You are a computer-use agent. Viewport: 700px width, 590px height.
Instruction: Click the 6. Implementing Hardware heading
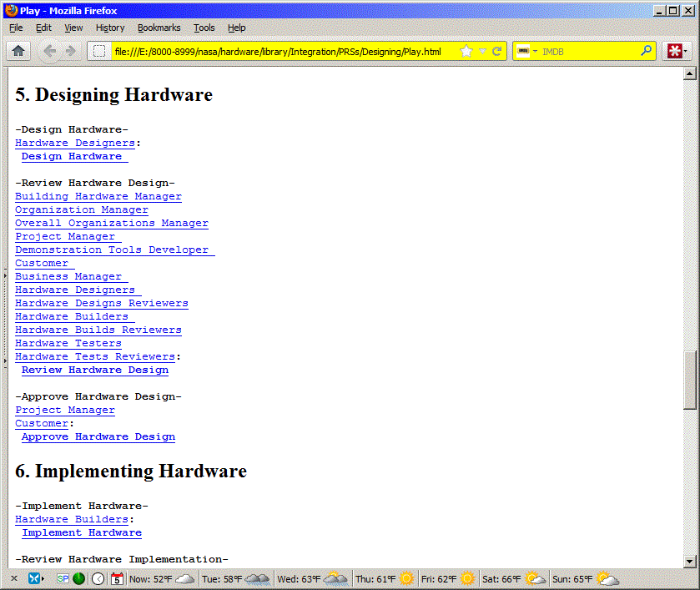coord(131,471)
